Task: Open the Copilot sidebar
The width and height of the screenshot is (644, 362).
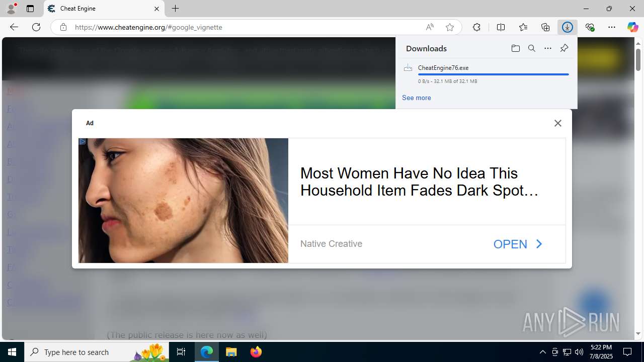Action: (x=633, y=27)
